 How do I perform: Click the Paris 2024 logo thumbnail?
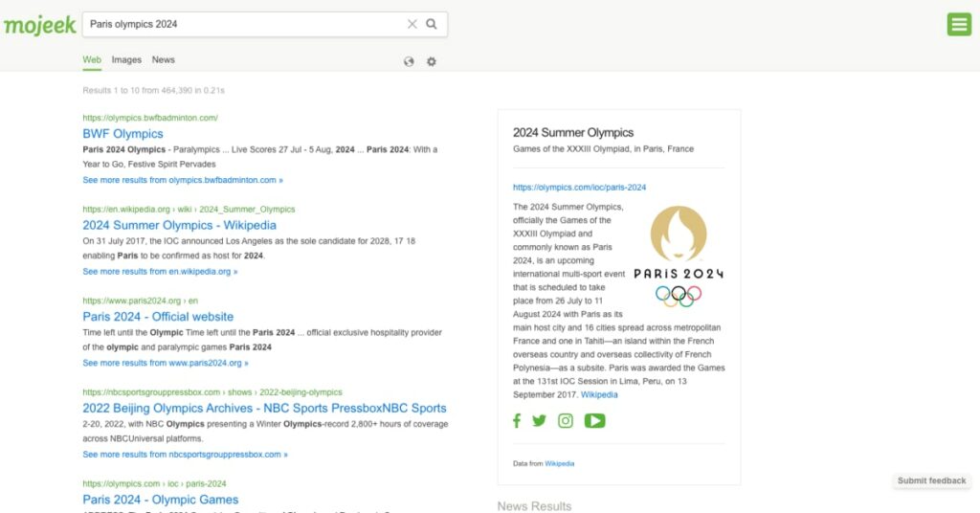pos(679,256)
